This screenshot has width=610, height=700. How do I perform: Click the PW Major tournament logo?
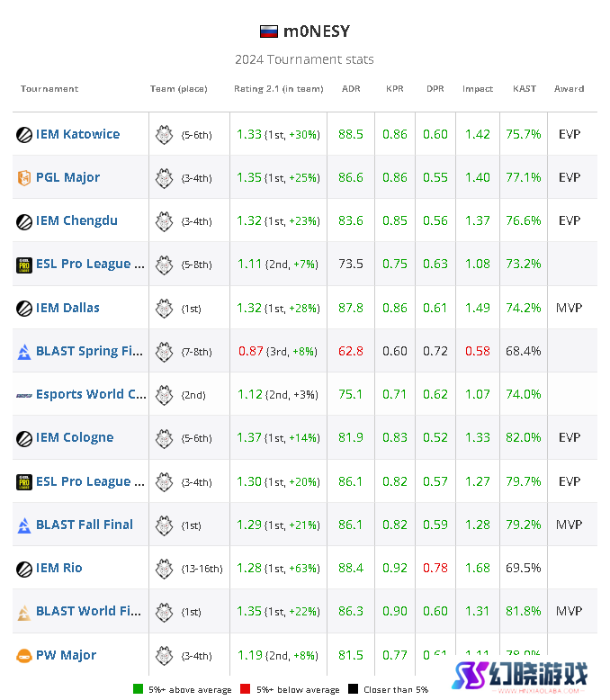point(24,656)
